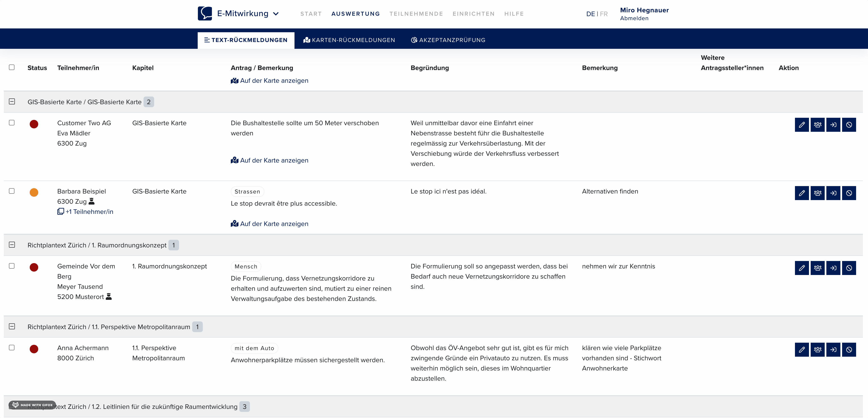
Task: Open the AUSWERTUNG menu item
Action: coord(355,14)
